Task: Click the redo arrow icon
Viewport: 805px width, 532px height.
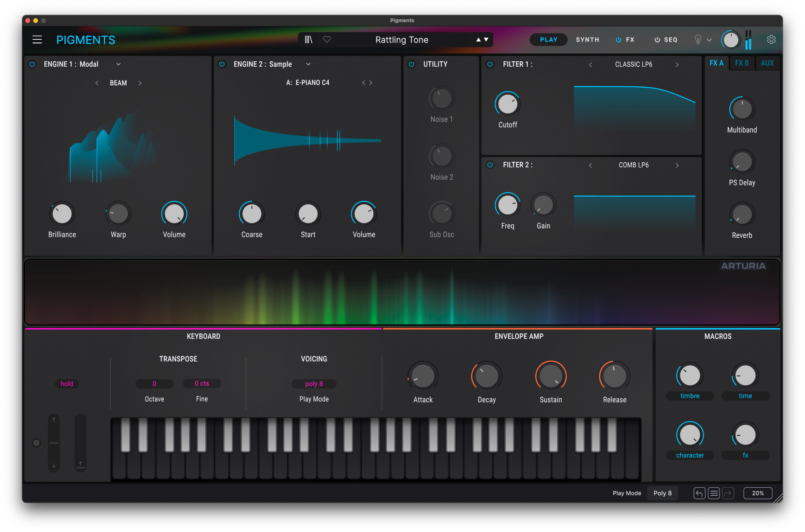Action: 728,493
